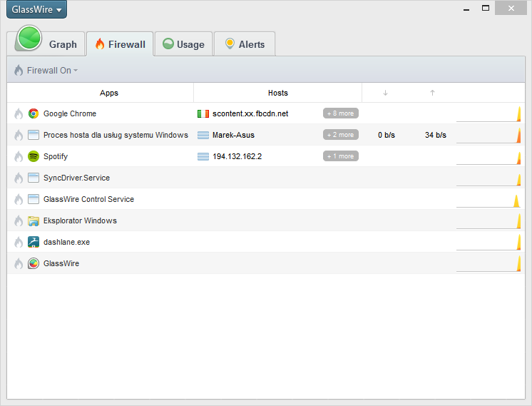Toggle firewall flame for Google Chrome
Image resolution: width=532 pixels, height=406 pixels.
click(x=19, y=113)
